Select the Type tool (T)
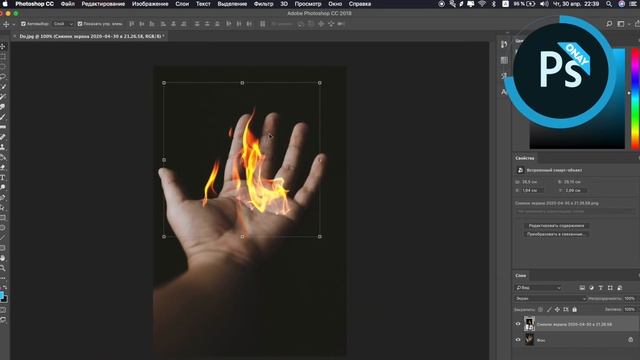Viewport: 640px width, 360px height. (x=3, y=178)
